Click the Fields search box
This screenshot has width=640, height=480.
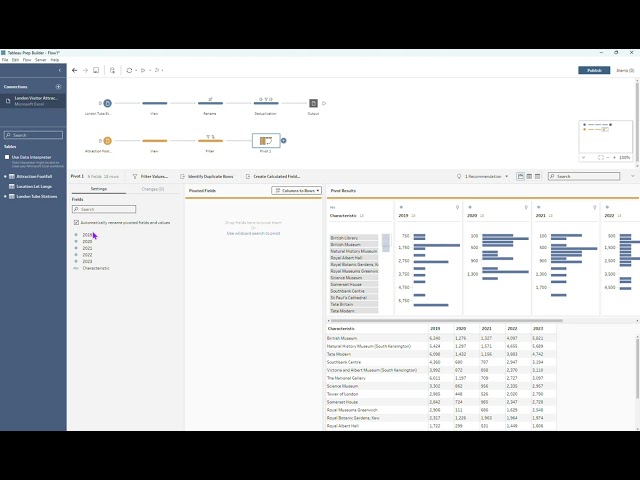(x=104, y=209)
